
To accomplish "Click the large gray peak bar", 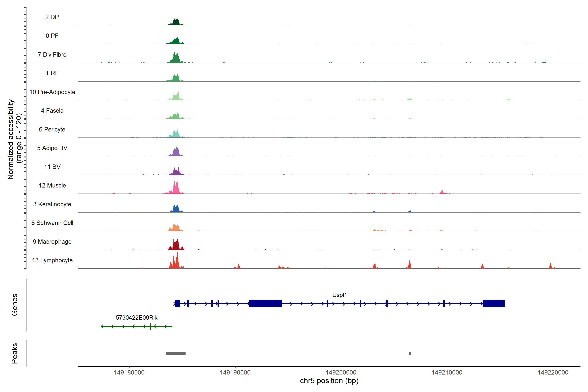I will [175, 353].
